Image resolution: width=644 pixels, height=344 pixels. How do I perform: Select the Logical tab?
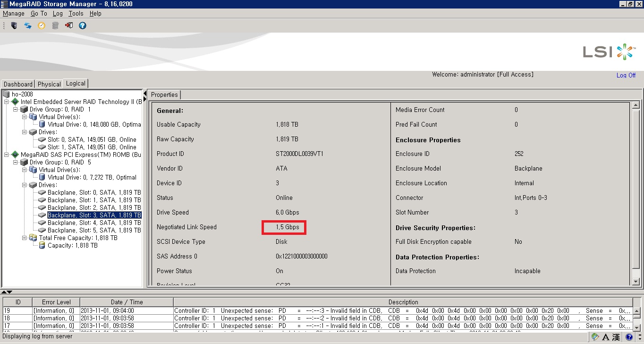pyautogui.click(x=76, y=83)
